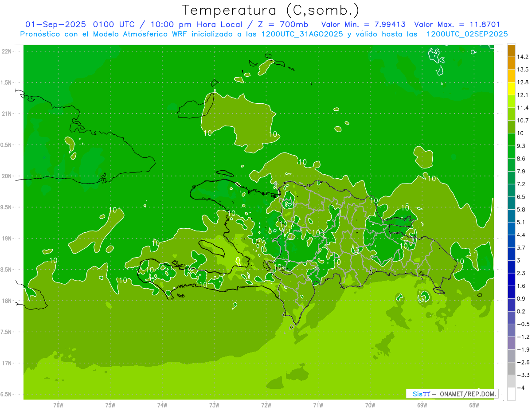Click the title 'Temperatura (C,somb.)'

(271, 10)
